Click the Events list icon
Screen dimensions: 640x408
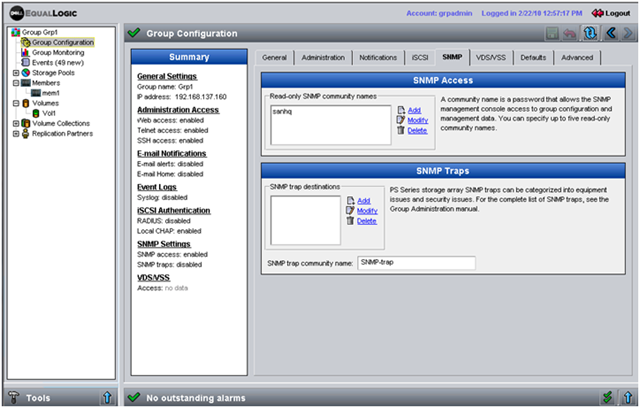25,62
